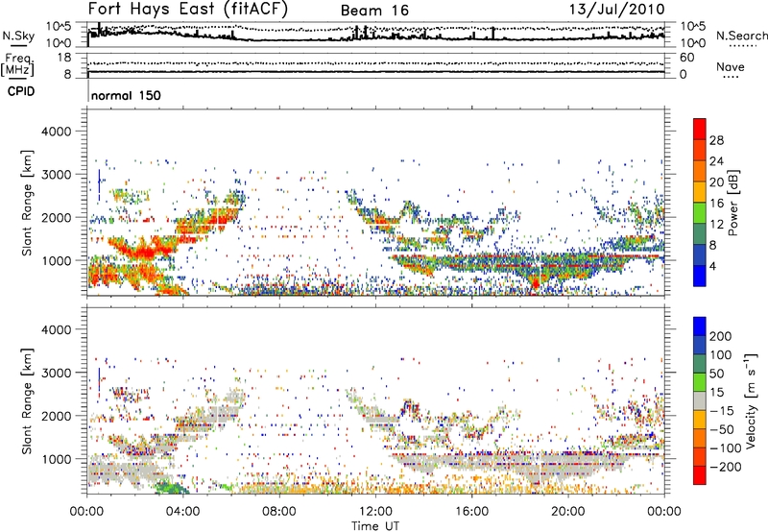
Task: Click the 18 tick on the frequency axis
Action: coord(64,58)
